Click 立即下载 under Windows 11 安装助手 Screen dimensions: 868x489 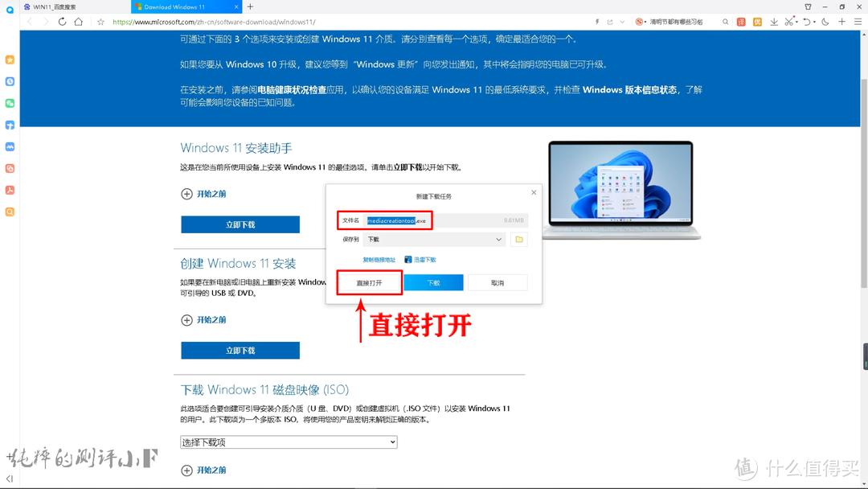[x=240, y=224]
